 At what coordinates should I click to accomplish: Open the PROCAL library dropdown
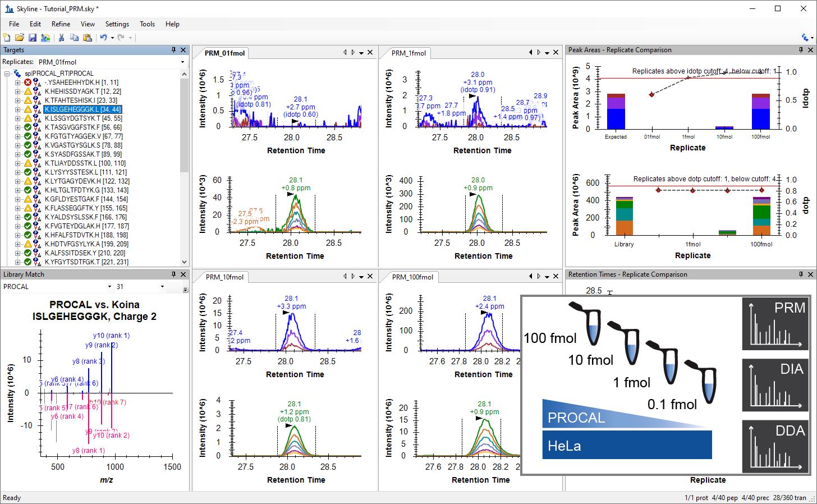click(109, 287)
